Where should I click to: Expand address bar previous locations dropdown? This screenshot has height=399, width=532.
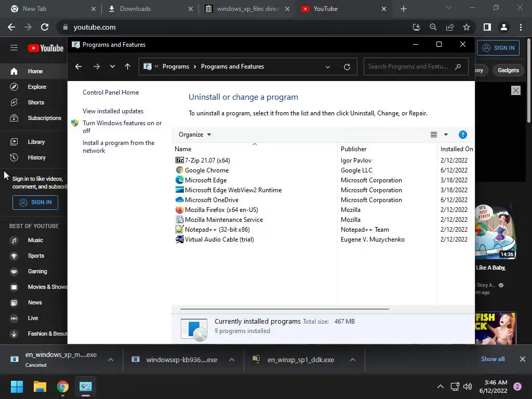pos(328,67)
